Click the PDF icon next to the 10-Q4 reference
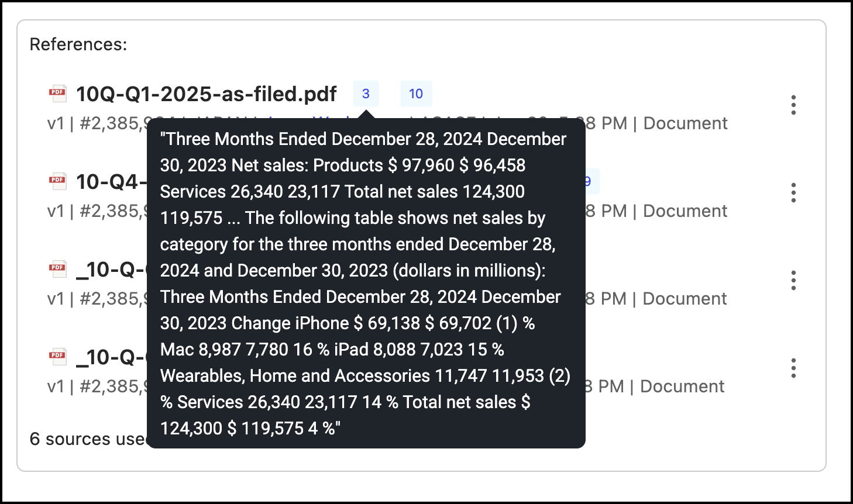The width and height of the screenshot is (853, 504). [58, 181]
